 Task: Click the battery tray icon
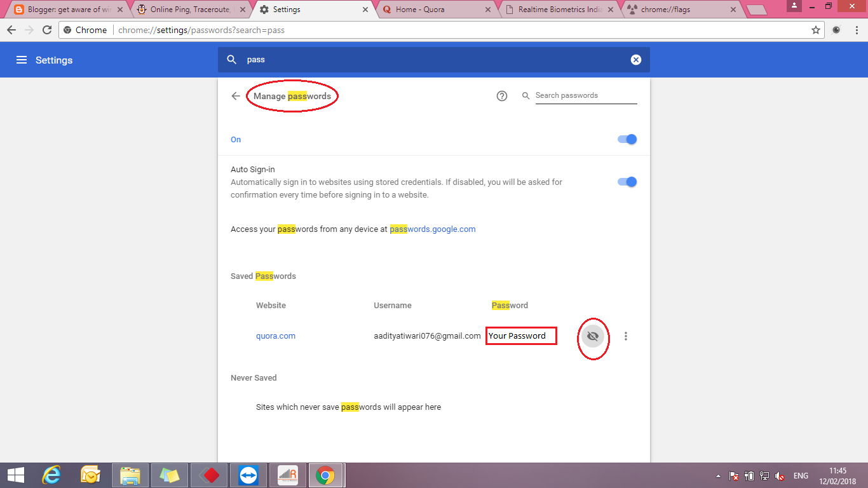(x=749, y=476)
